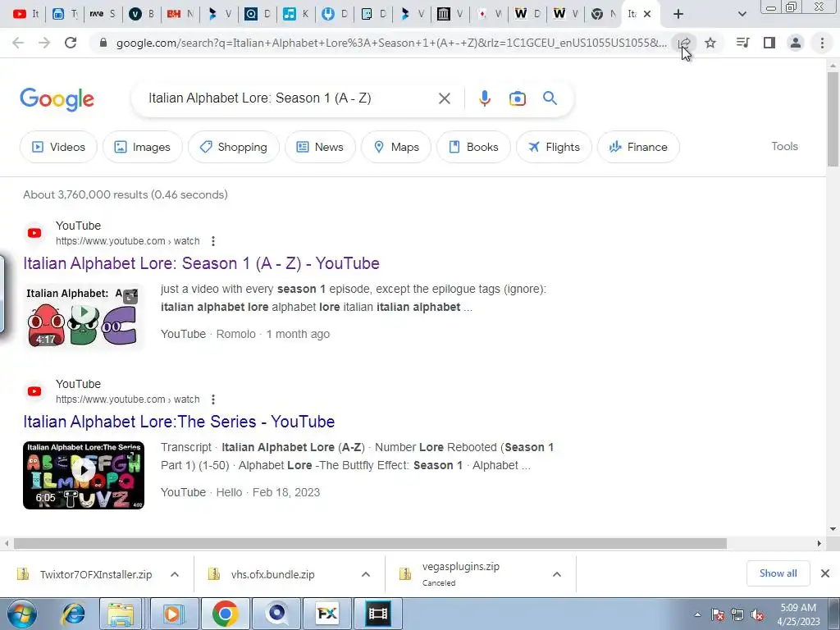Filter results by Images

tap(143, 147)
